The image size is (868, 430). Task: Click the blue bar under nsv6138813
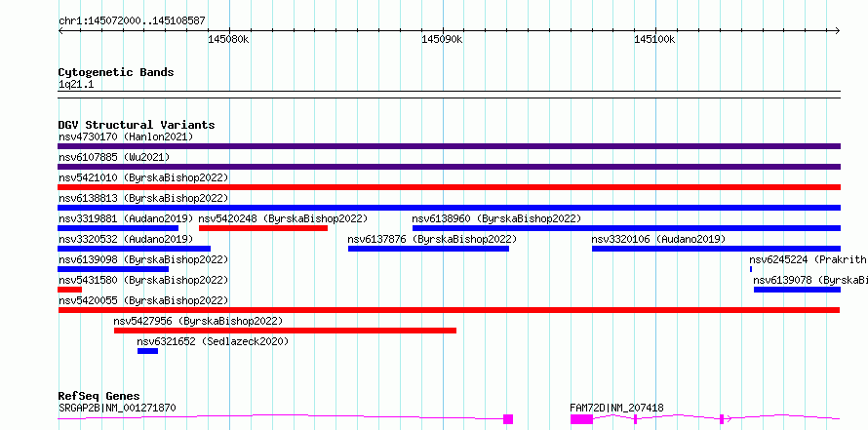(x=449, y=208)
